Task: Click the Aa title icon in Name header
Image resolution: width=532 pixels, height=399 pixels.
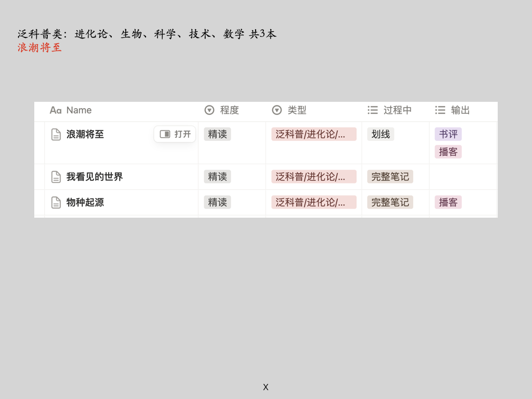Action: tap(55, 110)
